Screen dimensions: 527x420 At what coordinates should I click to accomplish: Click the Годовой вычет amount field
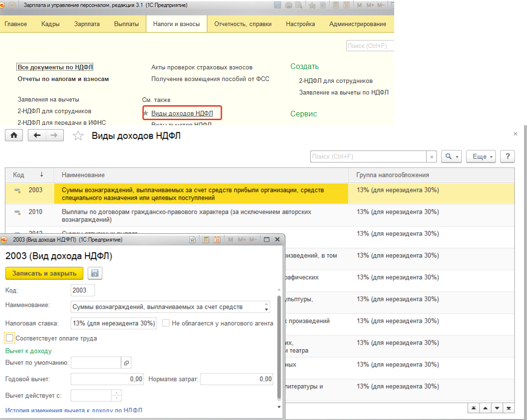pyautogui.click(x=107, y=379)
